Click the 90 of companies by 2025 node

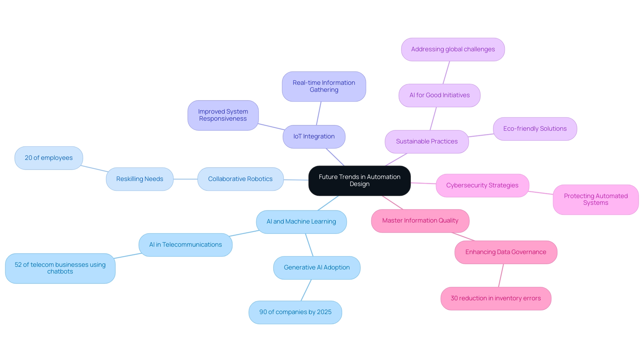click(x=295, y=312)
